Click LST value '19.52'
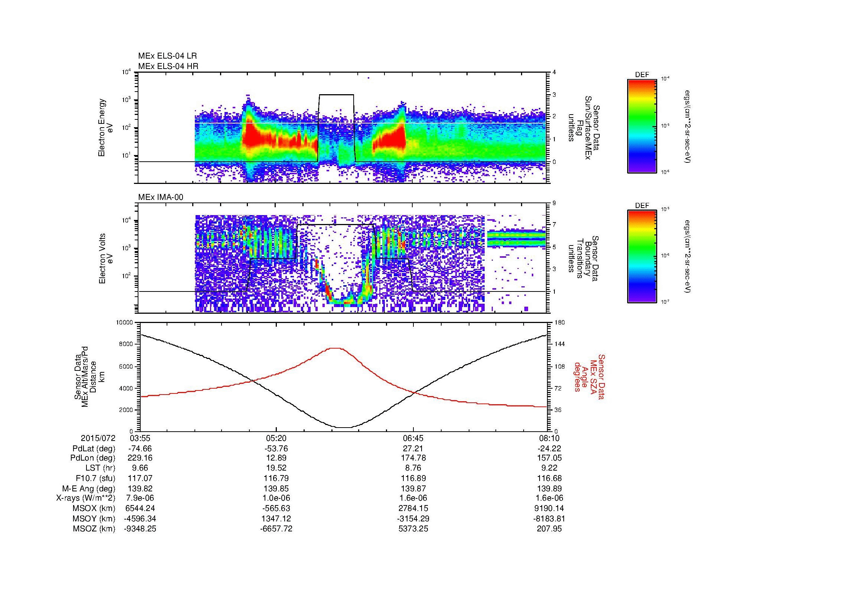Image resolution: width=868 pixels, height=613 pixels. [x=276, y=468]
